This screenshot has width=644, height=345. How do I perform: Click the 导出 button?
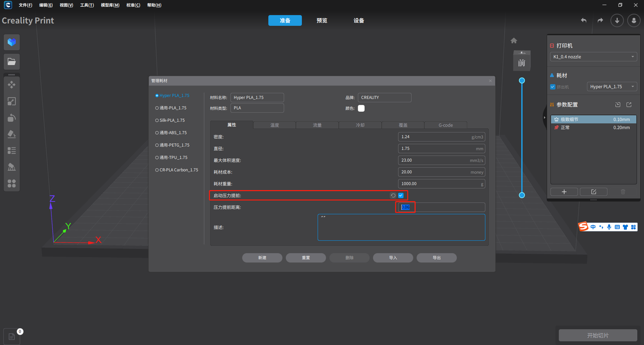[437, 257]
